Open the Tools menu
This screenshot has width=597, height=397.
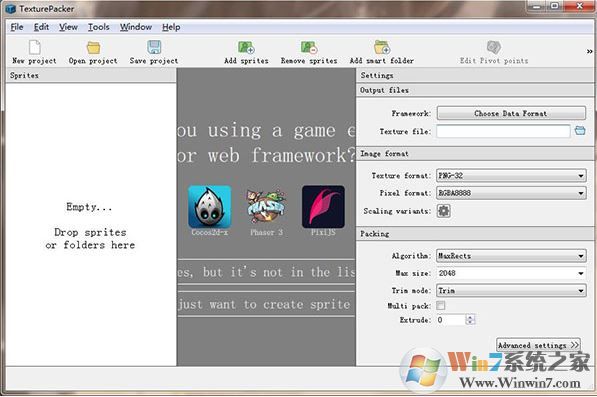click(x=99, y=27)
